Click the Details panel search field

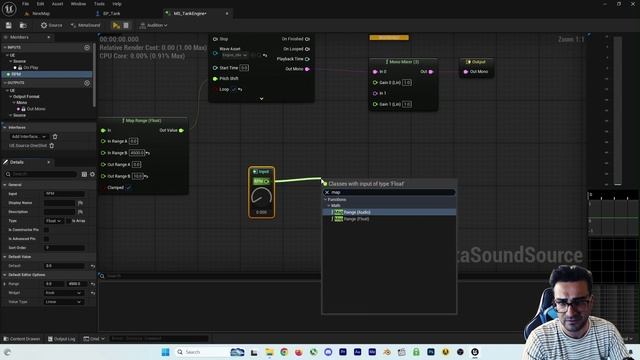point(41,174)
